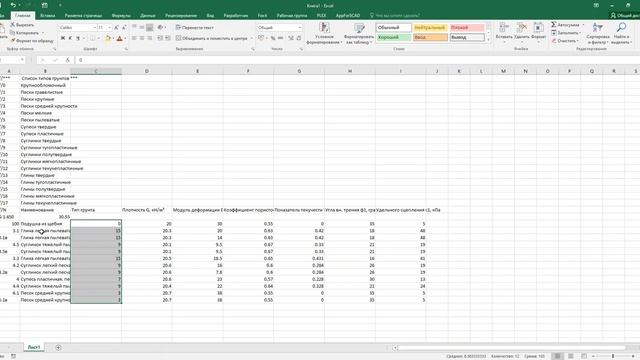Open the font name combo box

pyautogui.click(x=78, y=27)
